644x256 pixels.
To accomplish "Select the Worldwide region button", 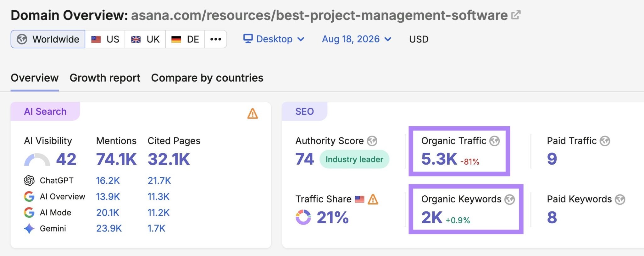I will (48, 39).
